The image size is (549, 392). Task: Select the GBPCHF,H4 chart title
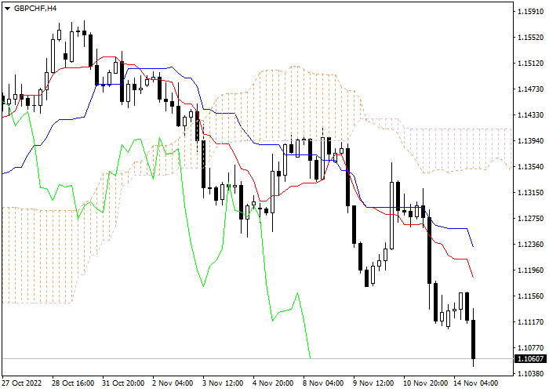point(35,8)
